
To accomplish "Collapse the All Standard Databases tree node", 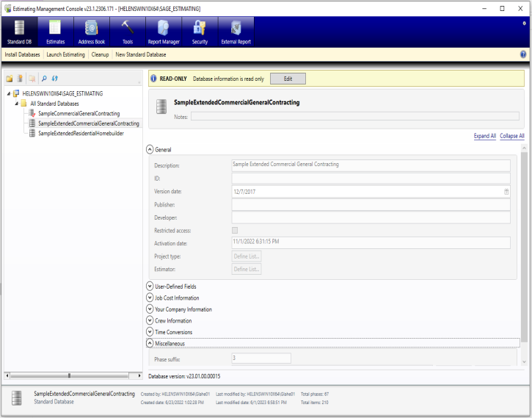I will (x=15, y=104).
